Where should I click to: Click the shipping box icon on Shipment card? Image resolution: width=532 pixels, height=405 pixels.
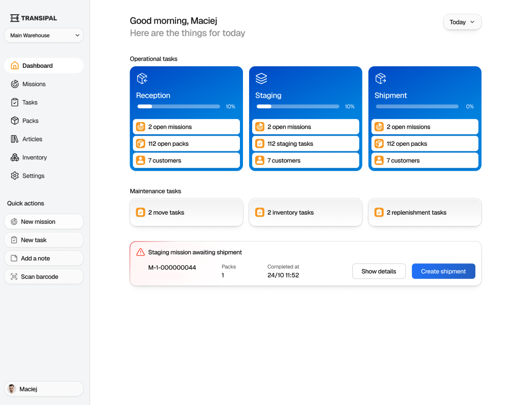coord(380,78)
